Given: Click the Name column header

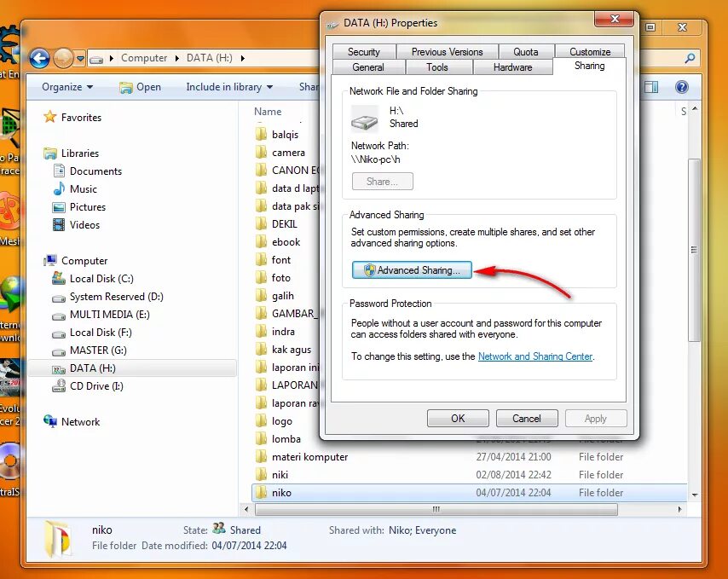Looking at the screenshot, I should (x=268, y=112).
